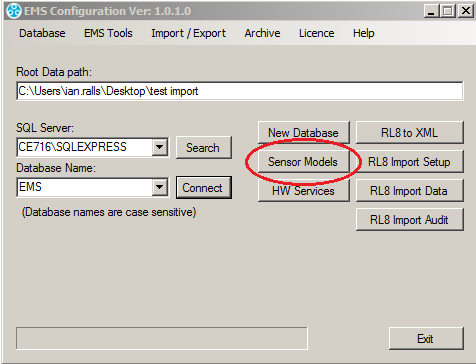Click into the Database Name EMS field
The image size is (476, 364).
[x=84, y=187]
